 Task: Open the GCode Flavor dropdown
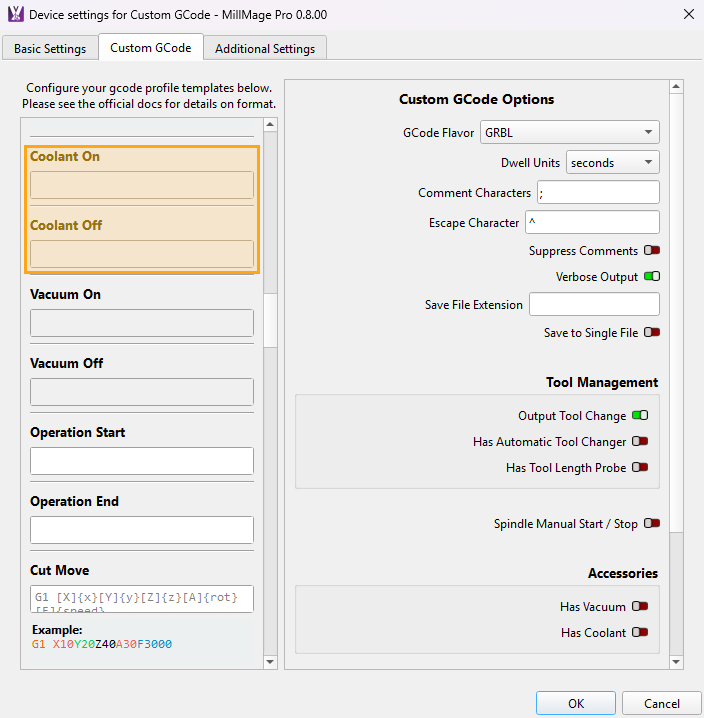pos(569,132)
